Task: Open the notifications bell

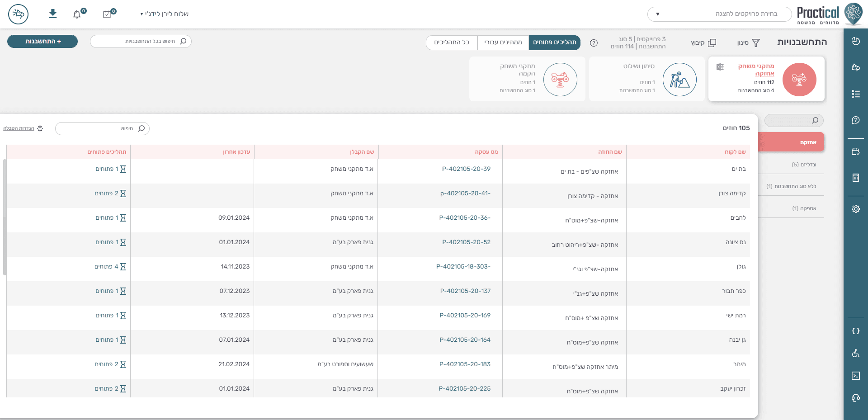Action: click(77, 14)
